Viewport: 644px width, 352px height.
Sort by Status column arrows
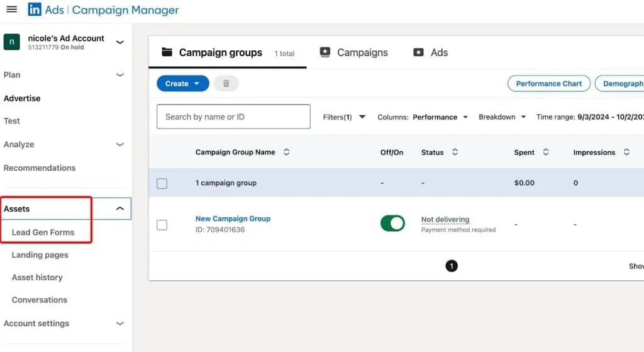[x=455, y=152]
